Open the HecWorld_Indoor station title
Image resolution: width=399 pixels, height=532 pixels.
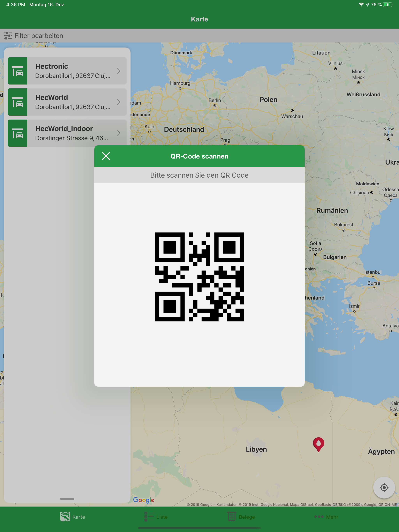pos(64,129)
